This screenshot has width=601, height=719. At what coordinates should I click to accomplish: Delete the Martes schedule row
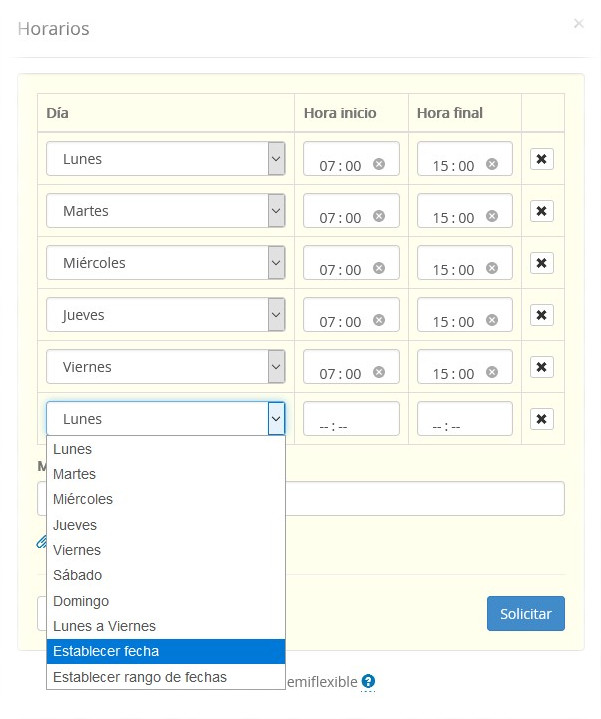pos(541,211)
